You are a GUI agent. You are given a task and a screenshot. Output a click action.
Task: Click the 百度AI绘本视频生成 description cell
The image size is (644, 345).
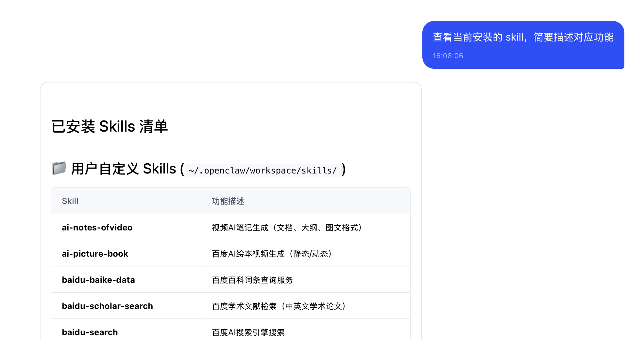pyautogui.click(x=271, y=254)
